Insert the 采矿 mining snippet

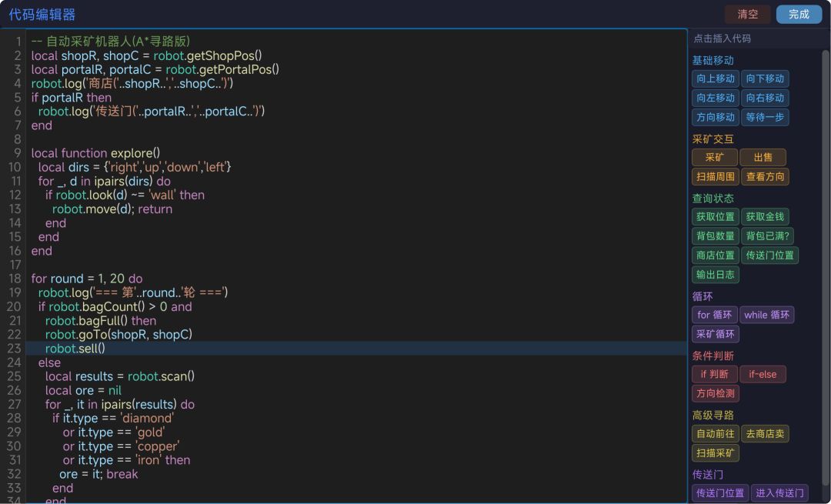(x=714, y=158)
